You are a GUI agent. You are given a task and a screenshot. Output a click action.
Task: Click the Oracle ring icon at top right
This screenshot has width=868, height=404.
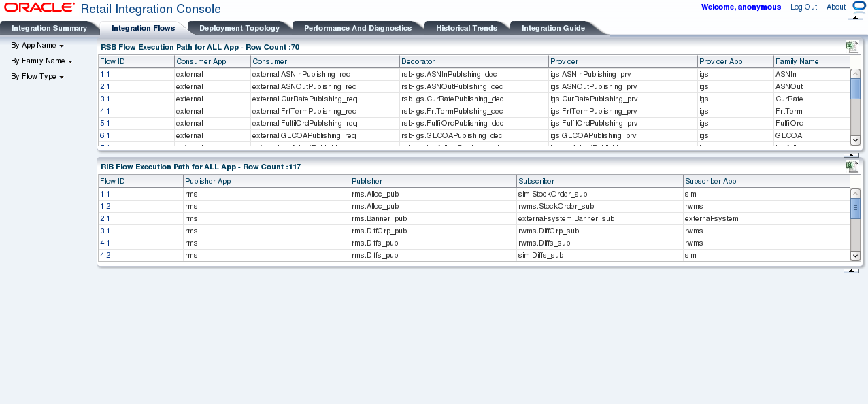[x=858, y=5]
